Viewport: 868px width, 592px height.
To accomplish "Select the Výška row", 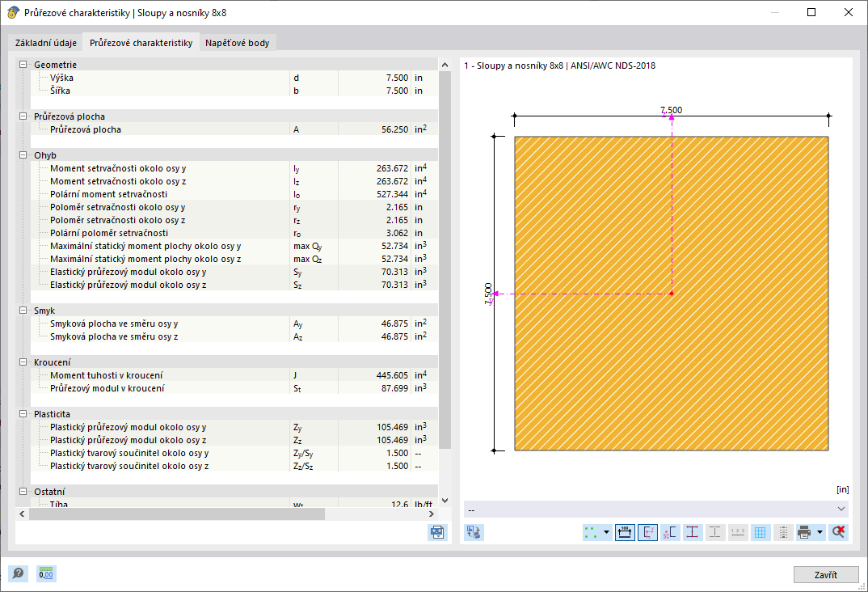I will point(234,78).
